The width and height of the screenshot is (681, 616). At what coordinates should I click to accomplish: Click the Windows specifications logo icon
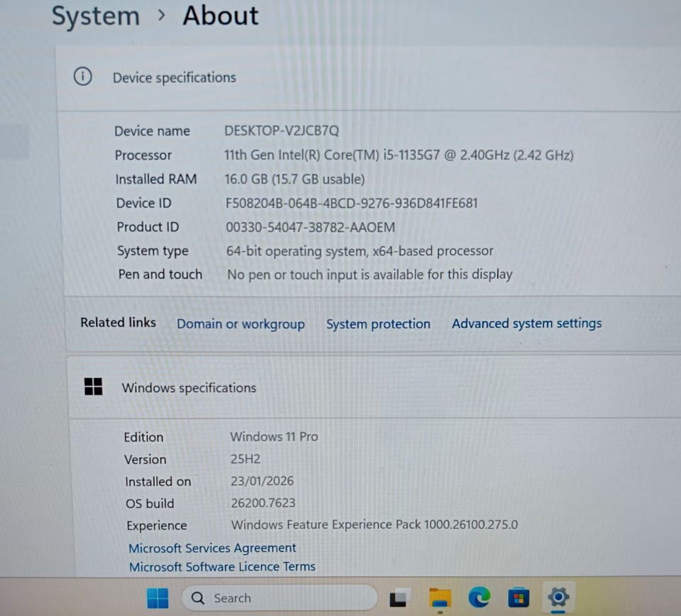[94, 386]
